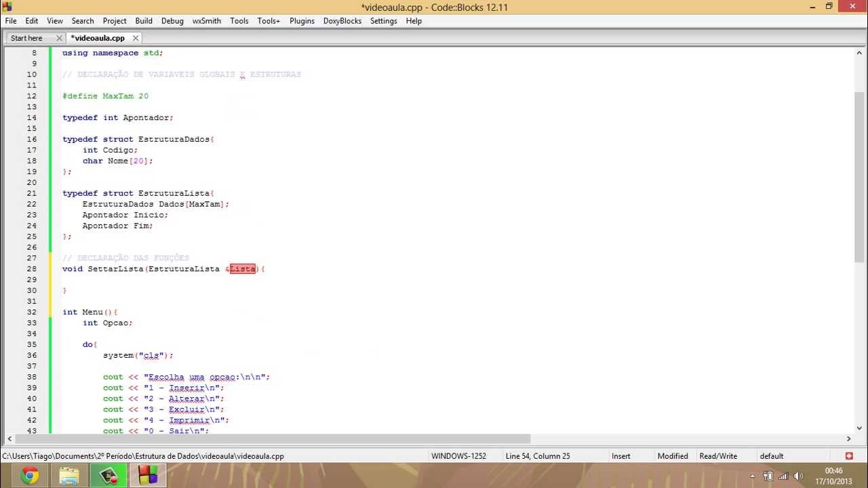The height and width of the screenshot is (488, 868).
Task: Close the *videoaula.cpp tab
Action: pos(136,38)
